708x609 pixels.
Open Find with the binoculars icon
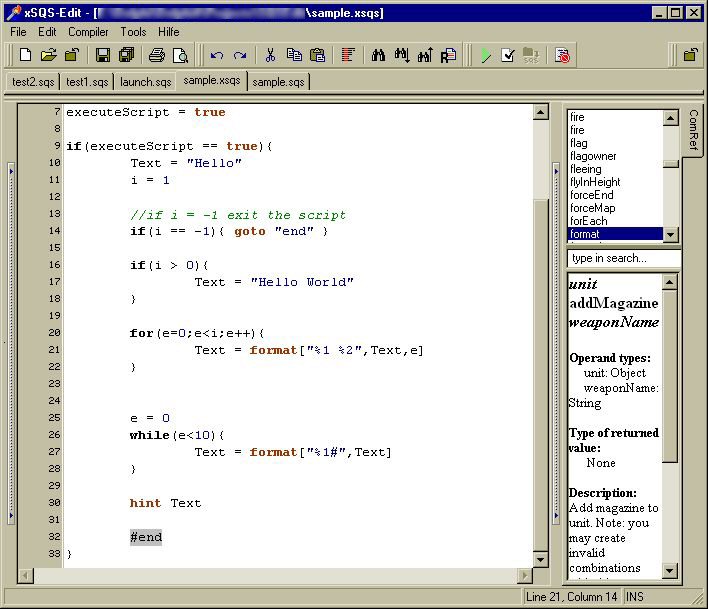pos(378,56)
